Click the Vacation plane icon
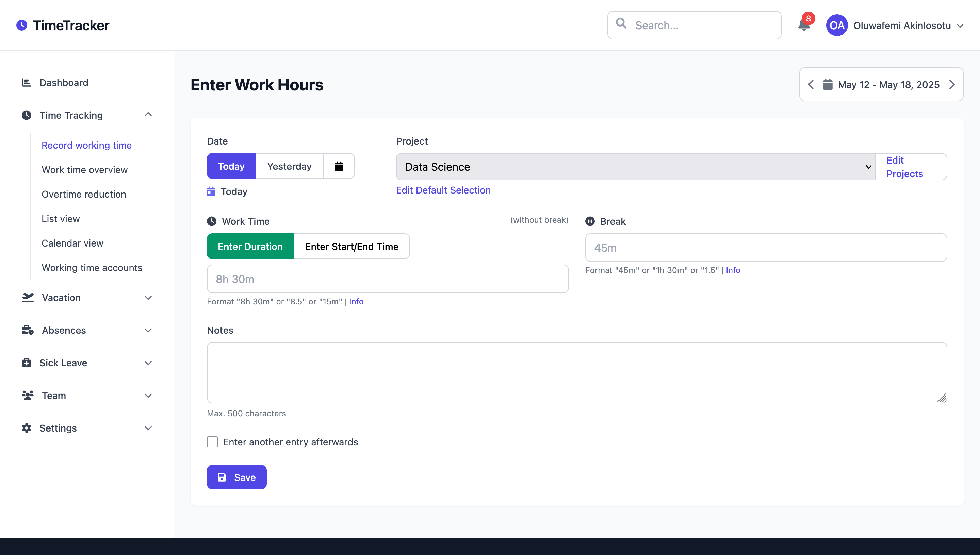 pyautogui.click(x=28, y=297)
